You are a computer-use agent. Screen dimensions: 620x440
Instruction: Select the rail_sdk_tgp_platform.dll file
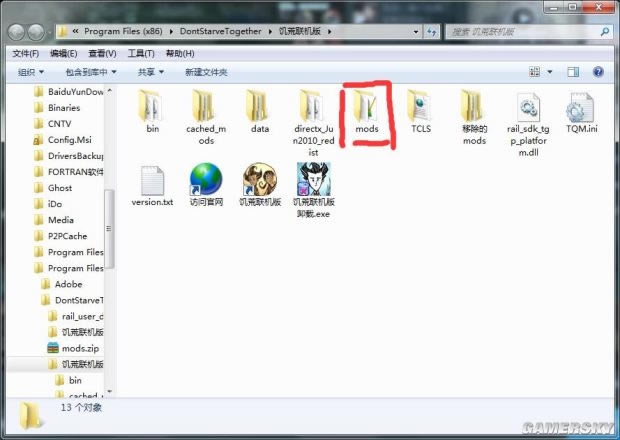528,111
